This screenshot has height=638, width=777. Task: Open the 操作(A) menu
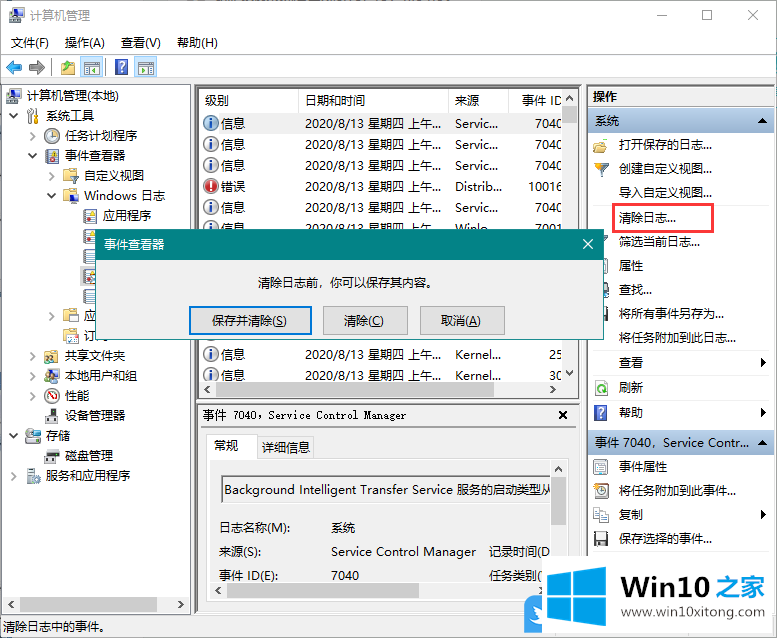coord(84,43)
